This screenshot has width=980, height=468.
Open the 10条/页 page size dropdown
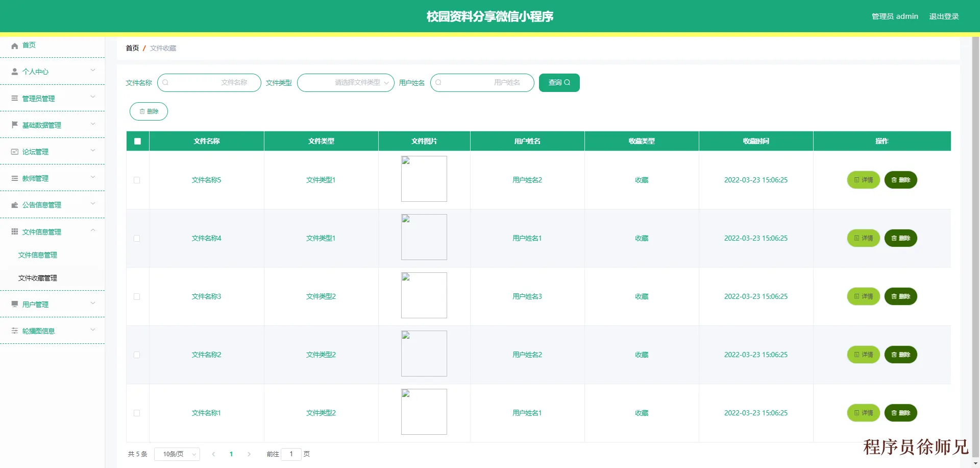click(177, 454)
